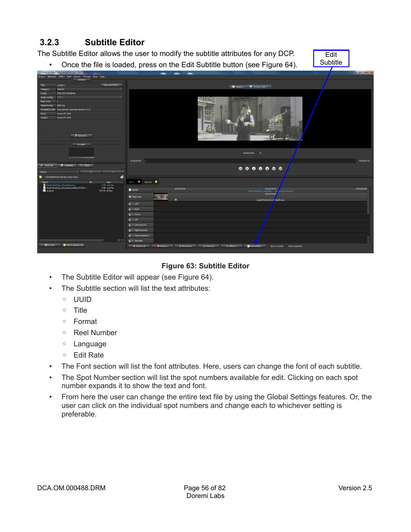Click the Reel 1 red remove icon

click(139, 182)
